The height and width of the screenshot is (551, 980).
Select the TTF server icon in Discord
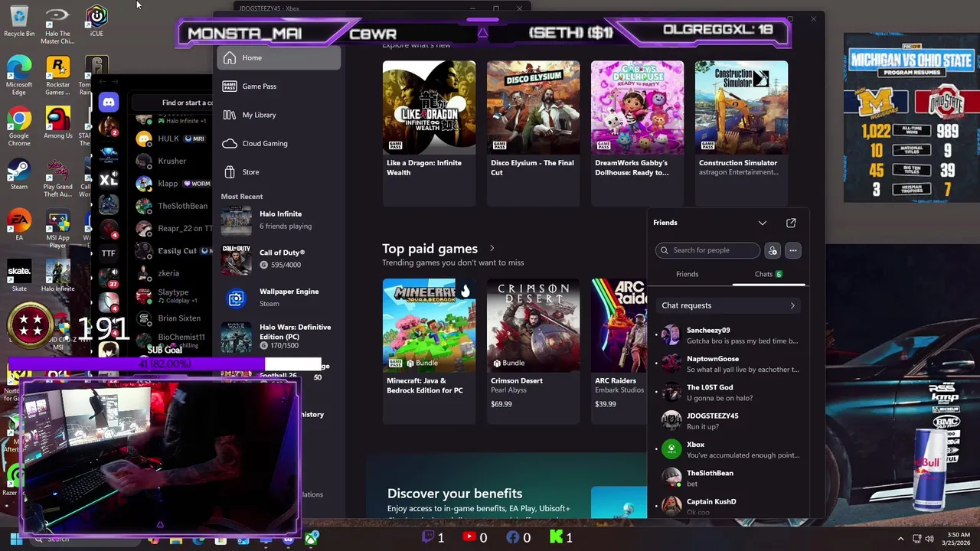click(x=109, y=253)
